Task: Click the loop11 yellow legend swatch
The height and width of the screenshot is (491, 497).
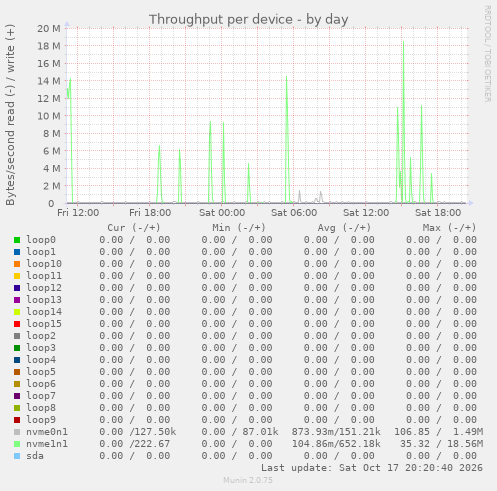Action: coord(17,276)
